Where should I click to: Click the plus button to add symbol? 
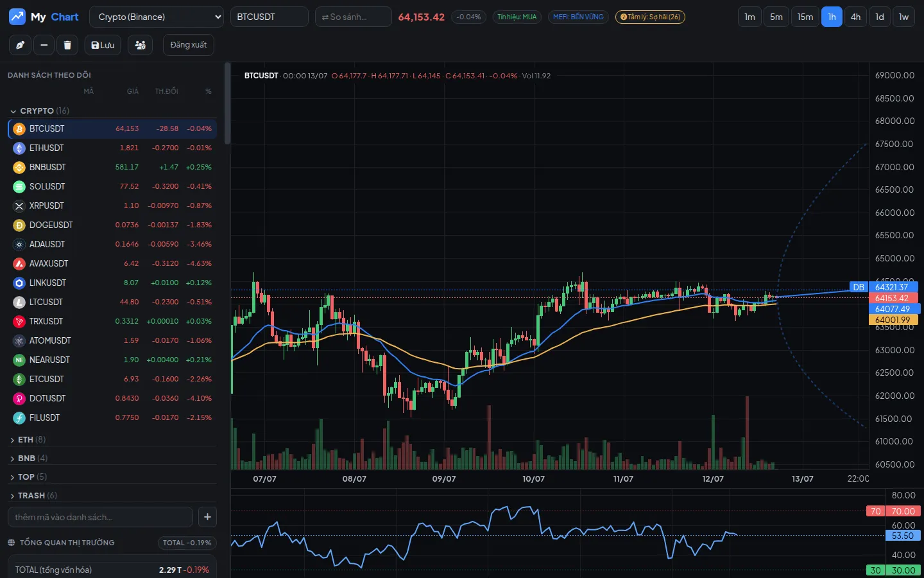point(207,517)
